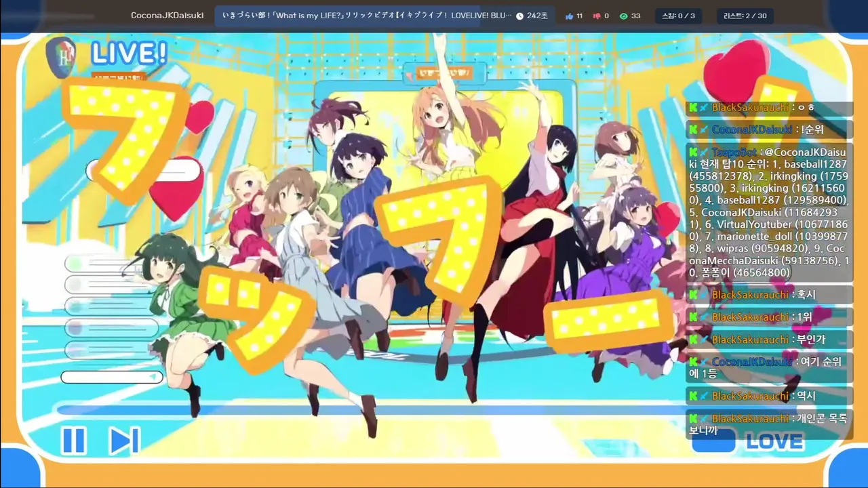Click the LIVE! title text in the video

click(129, 54)
